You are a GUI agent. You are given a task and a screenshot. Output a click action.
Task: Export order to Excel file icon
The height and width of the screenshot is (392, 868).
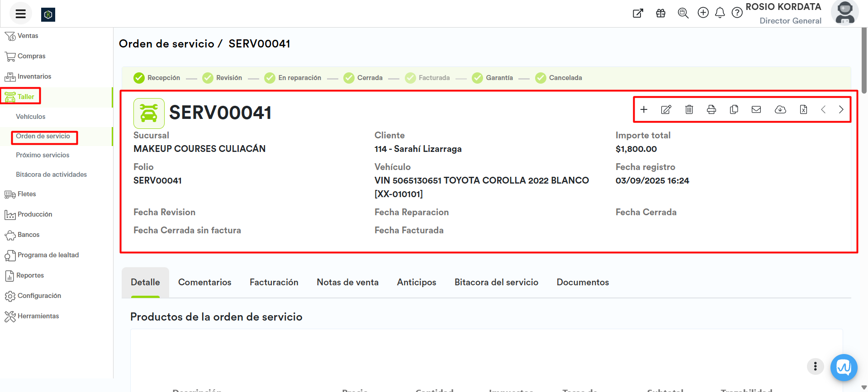tap(803, 109)
